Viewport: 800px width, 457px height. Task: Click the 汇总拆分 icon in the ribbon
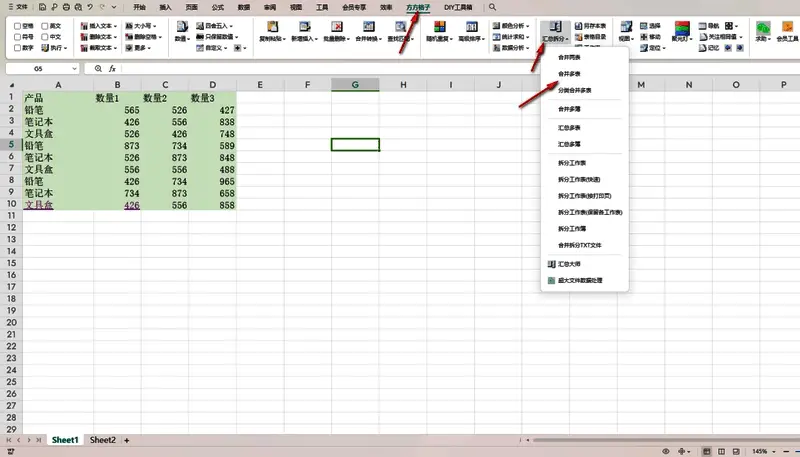[x=556, y=25]
